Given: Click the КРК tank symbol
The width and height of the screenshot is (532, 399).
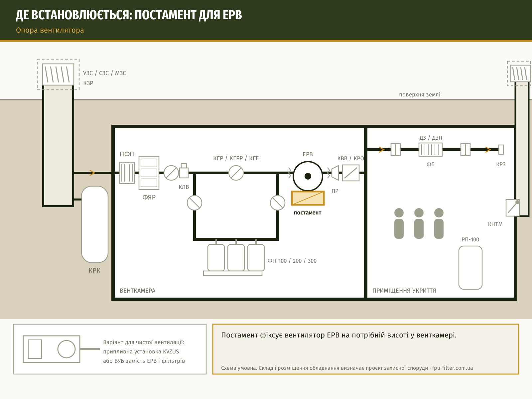Looking at the screenshot, I should point(95,224).
